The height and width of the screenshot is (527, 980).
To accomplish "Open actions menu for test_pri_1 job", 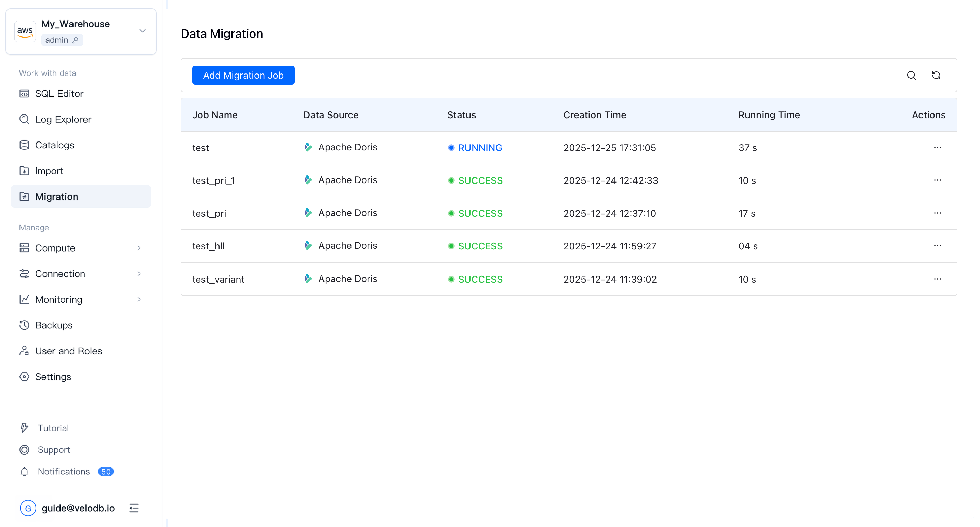I will pyautogui.click(x=937, y=180).
